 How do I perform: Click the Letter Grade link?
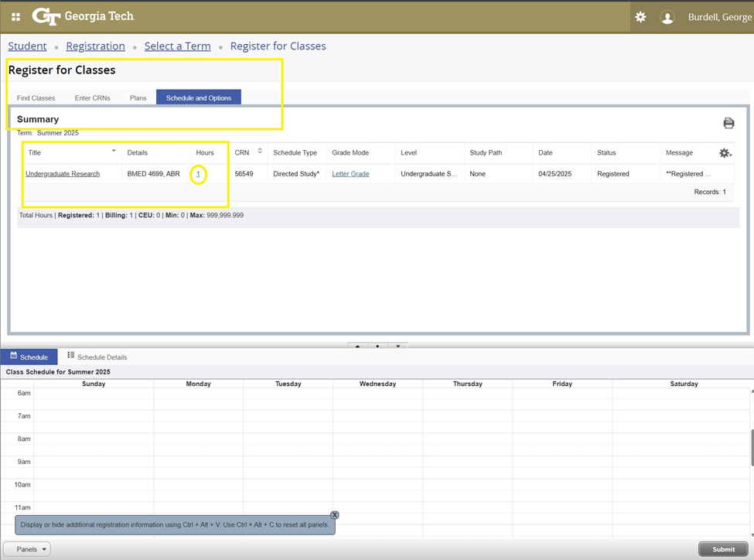point(350,174)
